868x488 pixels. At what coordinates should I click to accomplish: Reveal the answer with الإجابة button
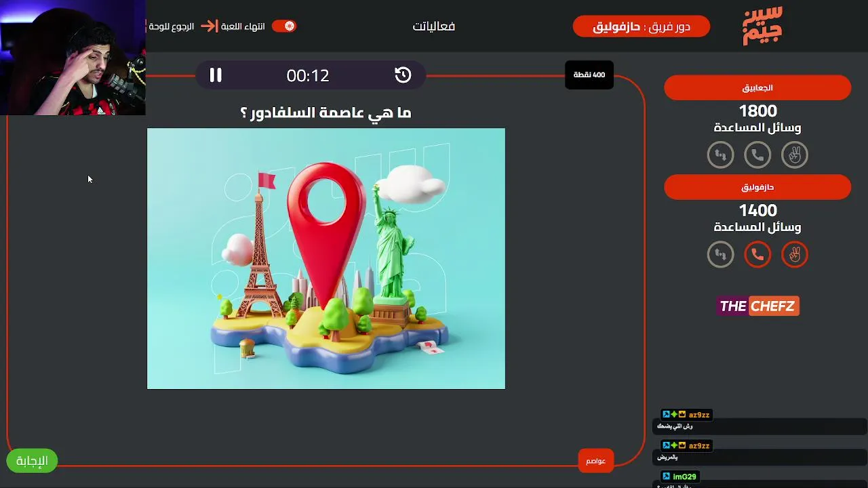pos(32,461)
